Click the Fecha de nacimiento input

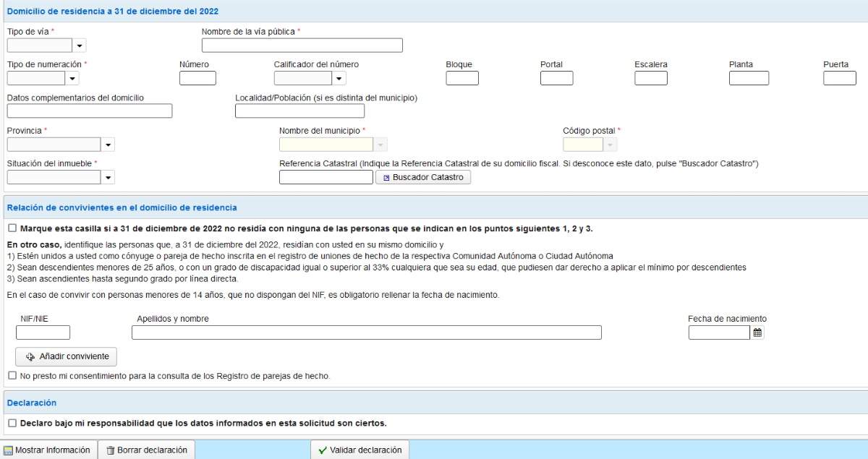tap(719, 333)
